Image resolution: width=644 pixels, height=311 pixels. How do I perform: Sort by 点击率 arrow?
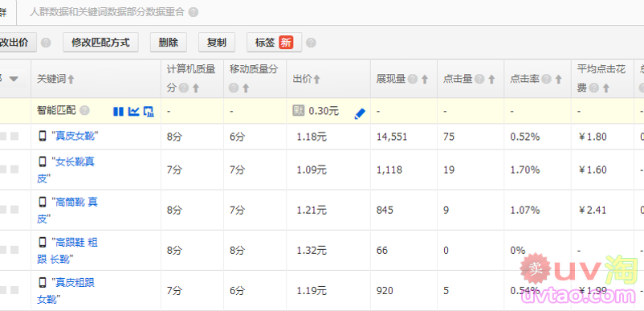click(x=558, y=80)
